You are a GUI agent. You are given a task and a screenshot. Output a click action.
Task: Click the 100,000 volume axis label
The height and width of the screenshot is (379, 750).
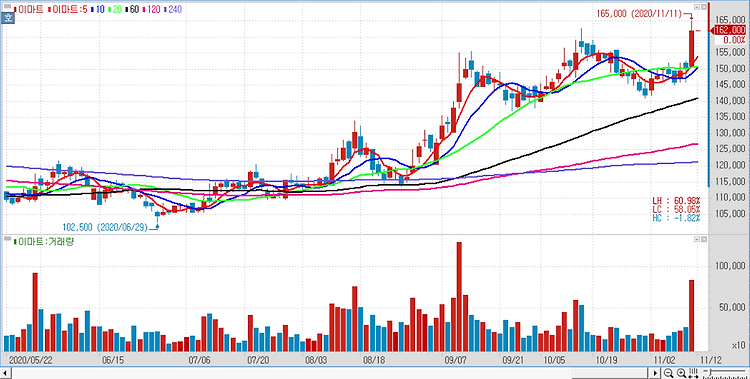[731, 266]
